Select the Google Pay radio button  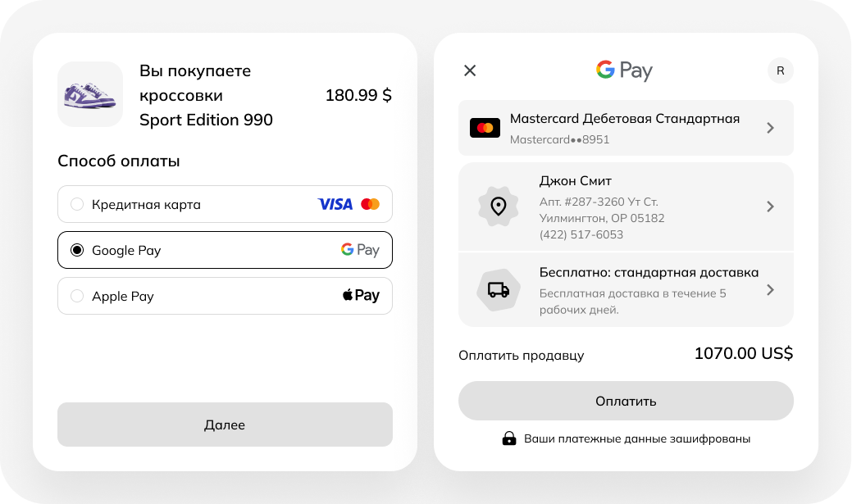(77, 250)
